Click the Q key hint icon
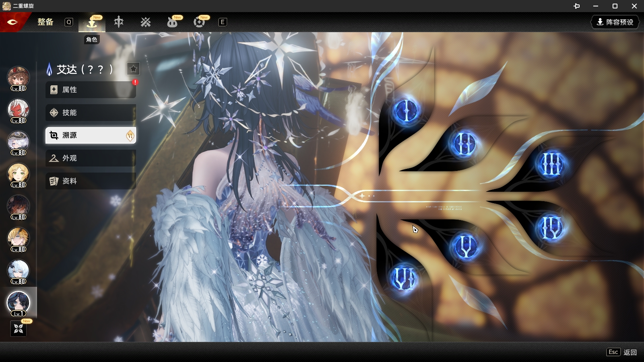The image size is (644, 362). 69,22
